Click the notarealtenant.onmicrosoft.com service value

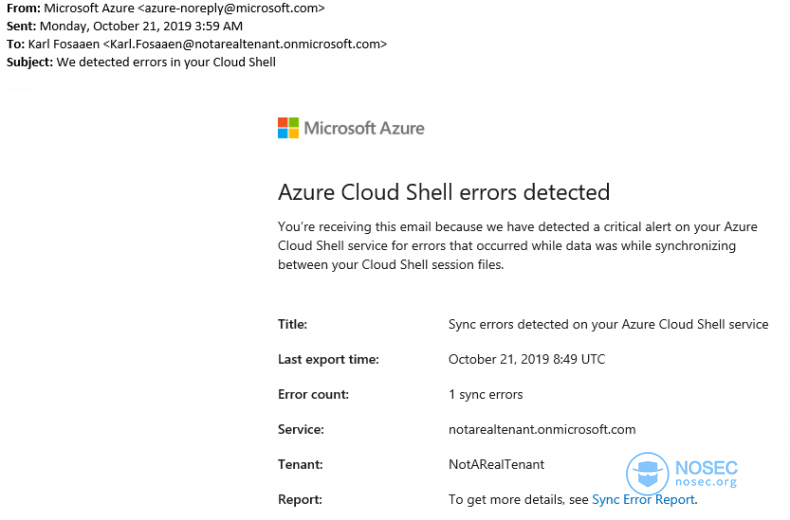tap(542, 429)
